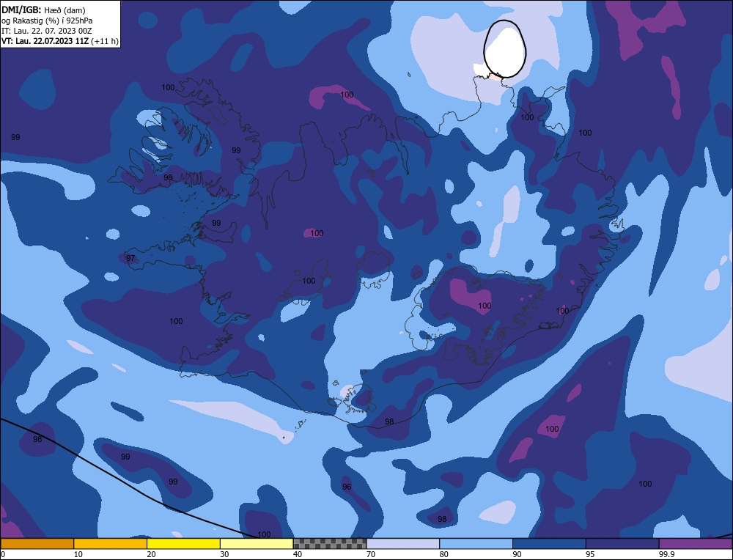Click the medium blue 90–95 legend swatch
733x560 pixels.
point(549,544)
